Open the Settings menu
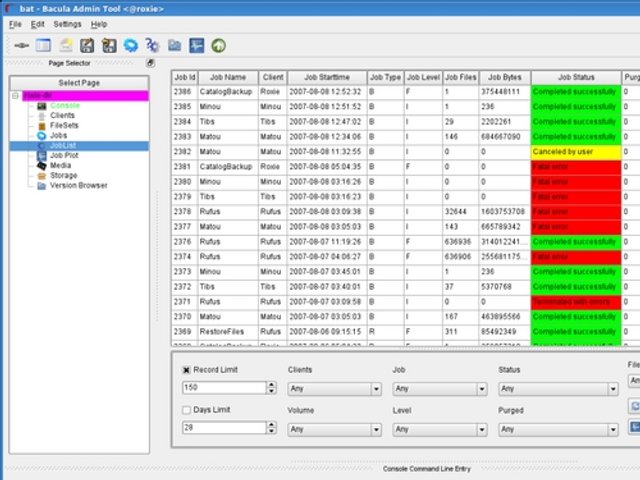The image size is (640, 480). pyautogui.click(x=67, y=24)
